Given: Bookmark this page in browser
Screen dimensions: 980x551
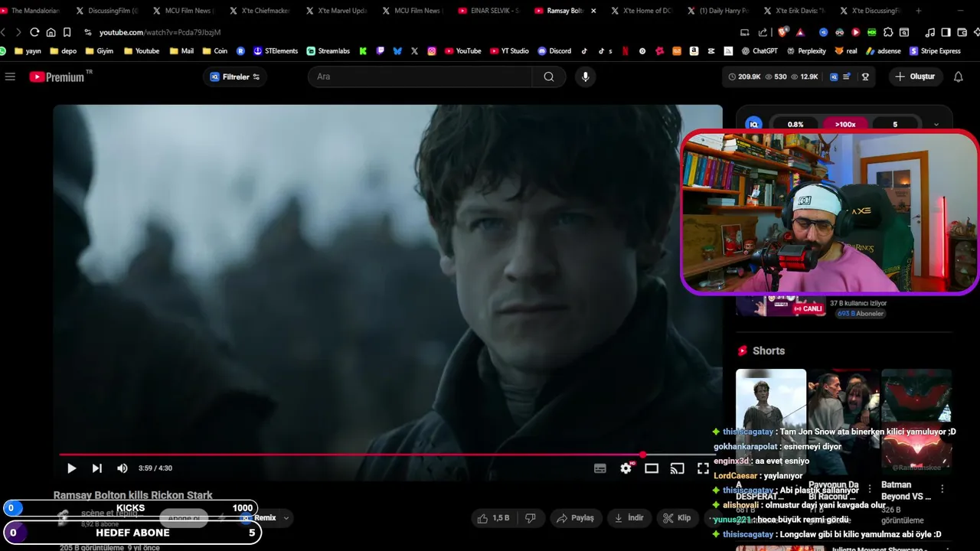Looking at the screenshot, I should (67, 32).
